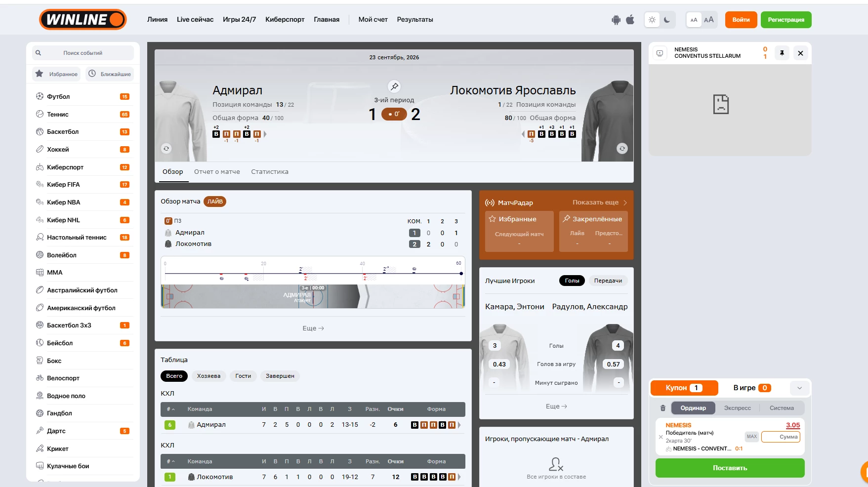Select the Tennis sport icon
The width and height of the screenshot is (868, 487).
40,114
